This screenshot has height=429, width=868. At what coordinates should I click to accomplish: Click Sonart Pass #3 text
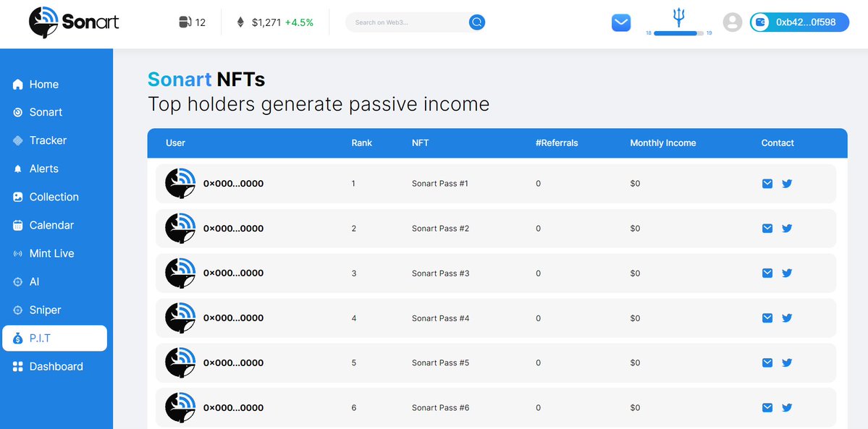click(x=441, y=273)
